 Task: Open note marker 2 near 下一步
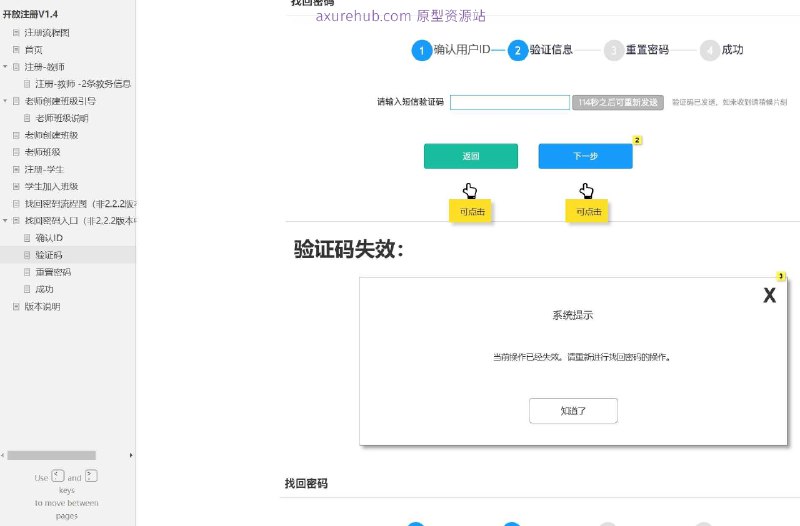[x=637, y=140]
